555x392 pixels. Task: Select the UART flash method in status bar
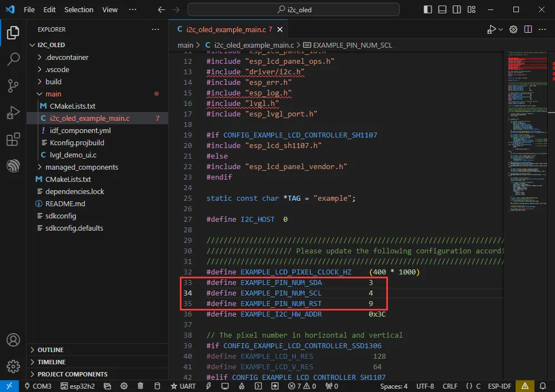tap(183, 386)
